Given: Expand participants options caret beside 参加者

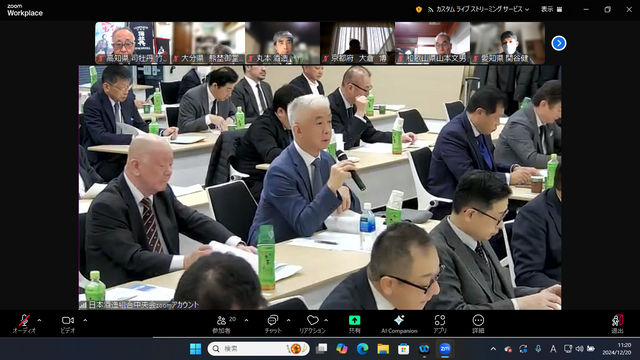Looking at the screenshot, I should coord(246,320).
